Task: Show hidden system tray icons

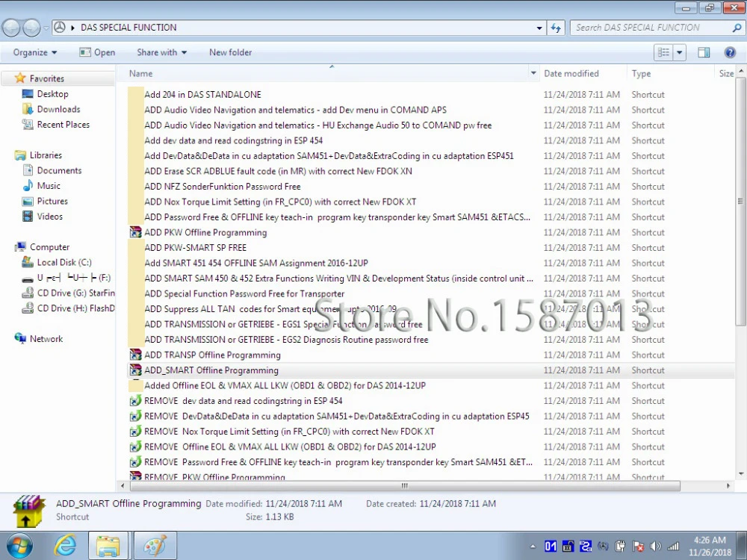Action: click(533, 547)
